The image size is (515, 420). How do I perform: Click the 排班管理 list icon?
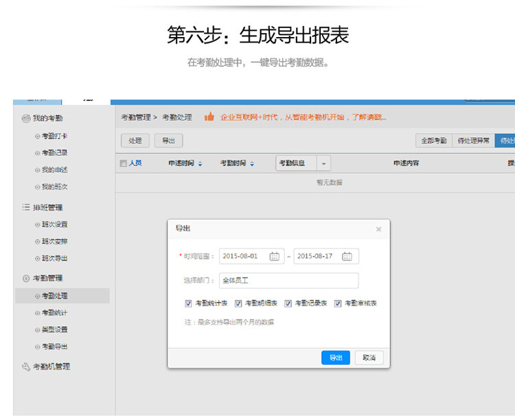click(26, 207)
